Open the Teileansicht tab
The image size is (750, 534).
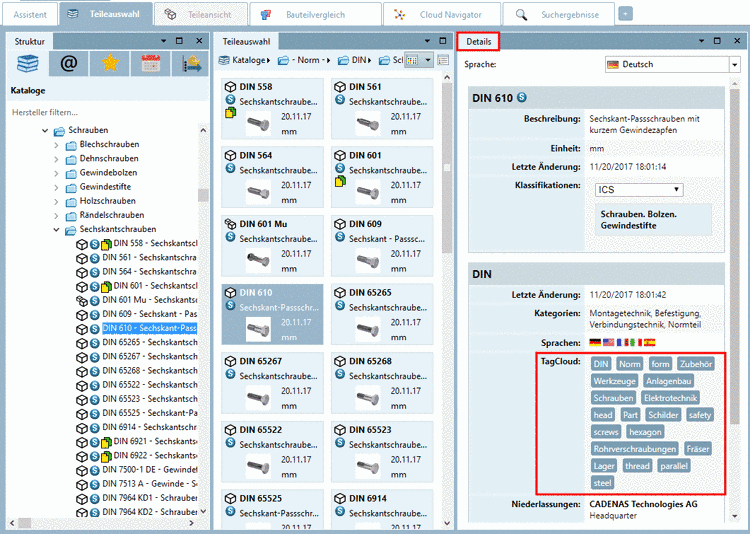tap(201, 14)
